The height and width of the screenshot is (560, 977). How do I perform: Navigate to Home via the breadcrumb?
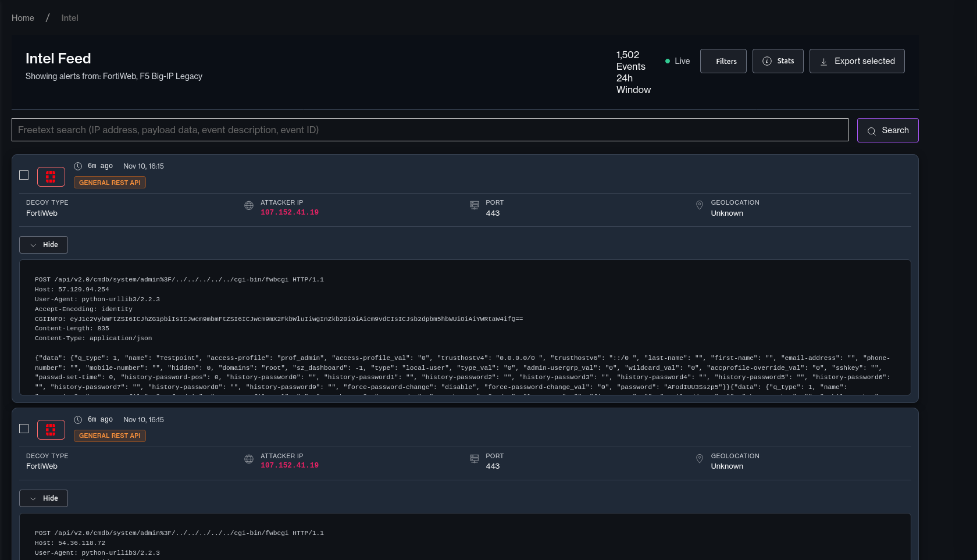pyautogui.click(x=23, y=17)
